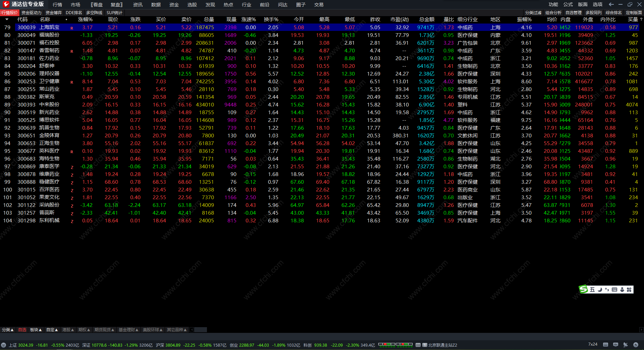Click the Sogou green S logo
The image size is (644, 350).
tap(583, 289)
